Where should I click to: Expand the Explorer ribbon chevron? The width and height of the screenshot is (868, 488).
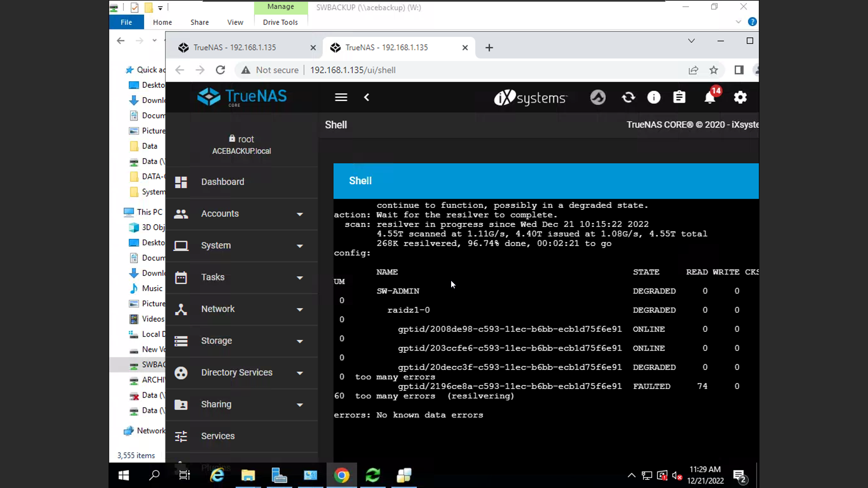pyautogui.click(x=738, y=22)
